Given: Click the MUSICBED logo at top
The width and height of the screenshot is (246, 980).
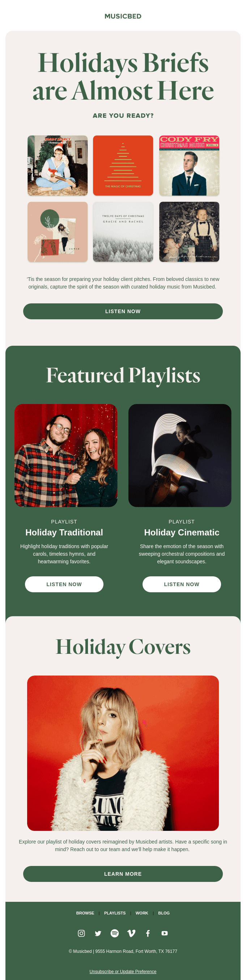Looking at the screenshot, I should click(x=123, y=16).
